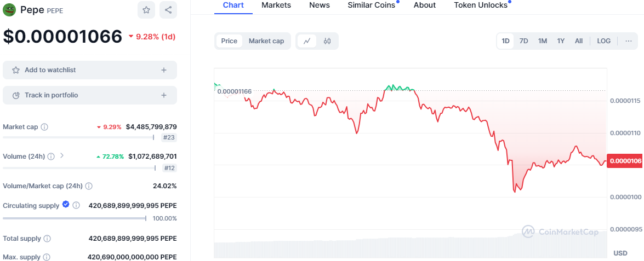Open the Markets tab

click(x=276, y=5)
